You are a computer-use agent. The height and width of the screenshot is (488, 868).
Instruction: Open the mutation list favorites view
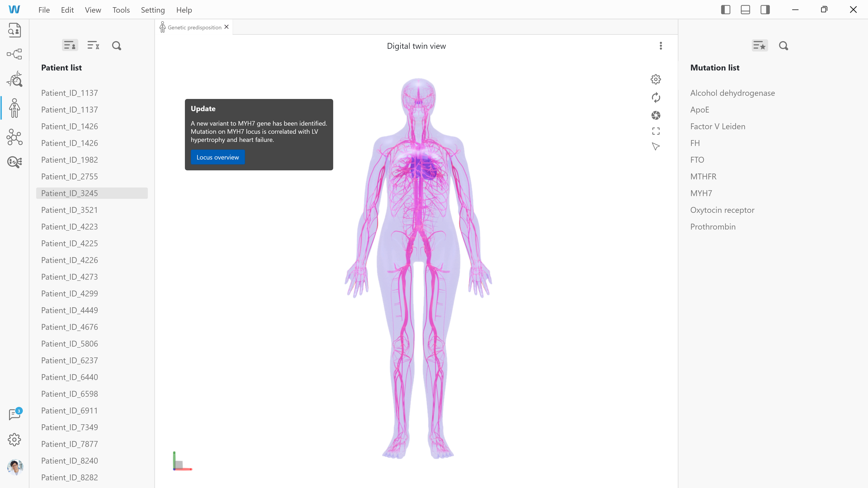759,45
